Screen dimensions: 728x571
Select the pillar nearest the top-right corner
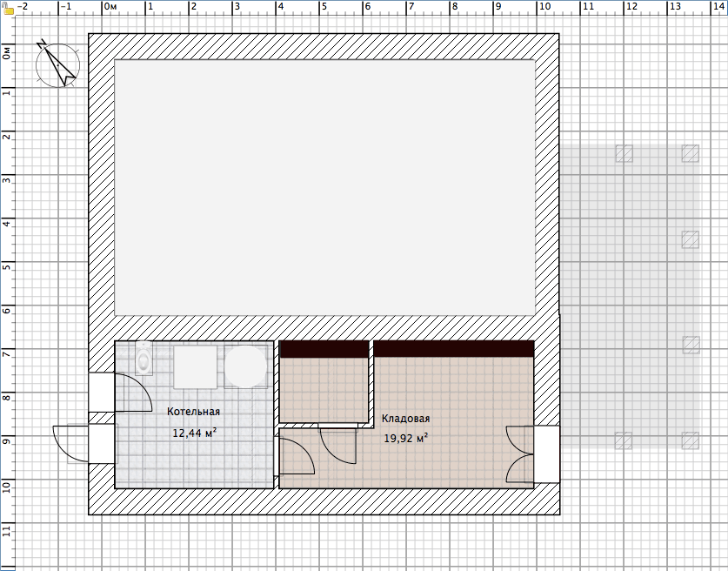tap(690, 153)
